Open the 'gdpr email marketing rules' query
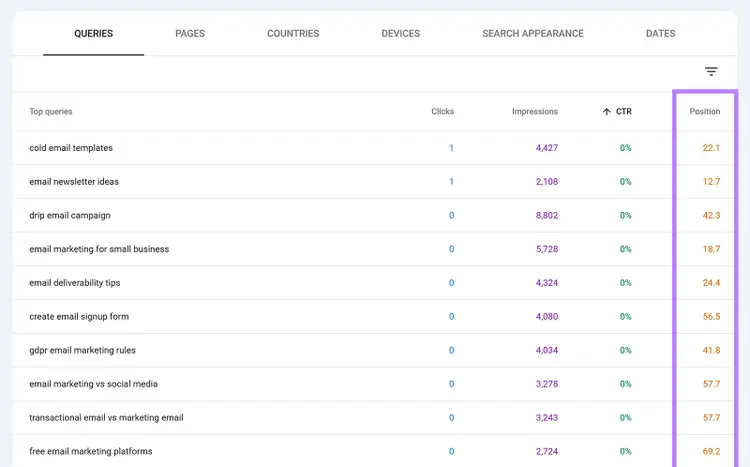This screenshot has width=750, height=467. click(82, 350)
